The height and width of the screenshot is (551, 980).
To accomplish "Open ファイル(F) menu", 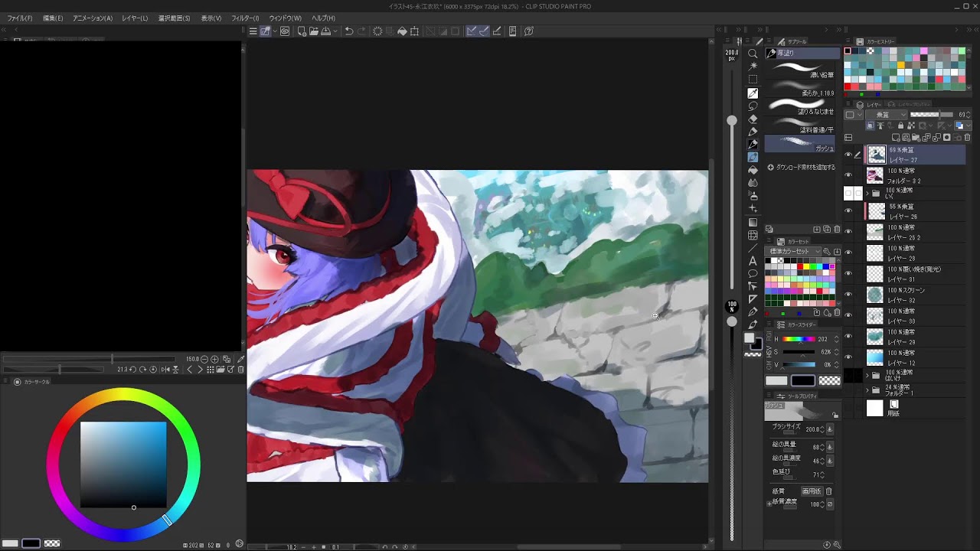I will pos(20,18).
